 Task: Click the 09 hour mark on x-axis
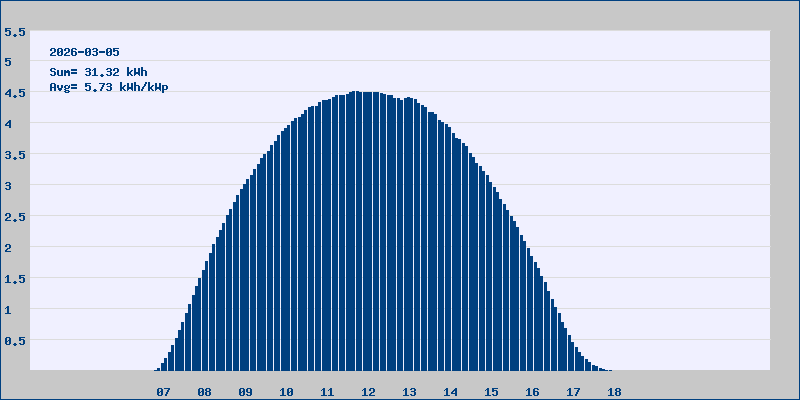point(246,392)
